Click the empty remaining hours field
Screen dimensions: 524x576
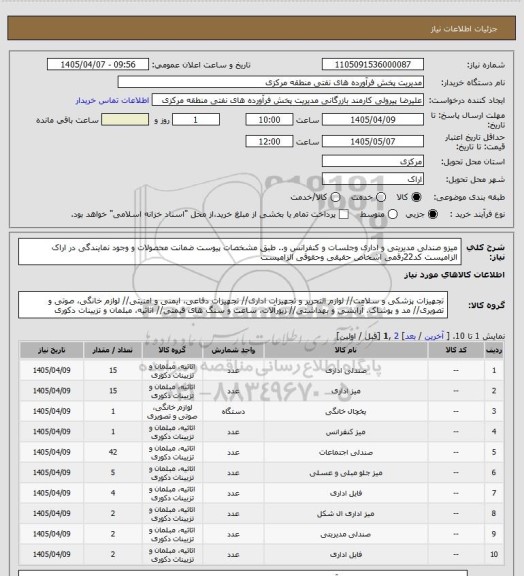pos(125,120)
